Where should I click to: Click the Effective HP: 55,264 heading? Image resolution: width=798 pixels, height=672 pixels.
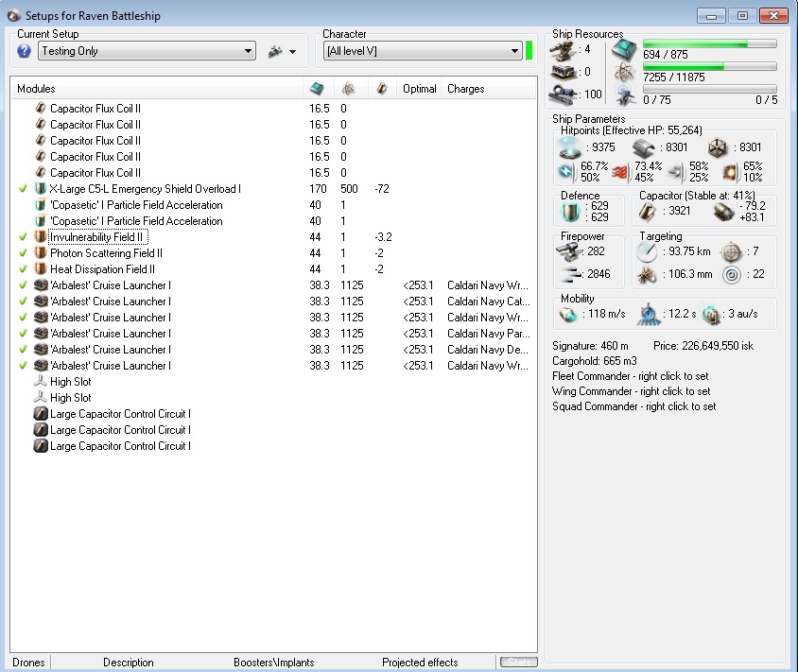click(x=631, y=130)
